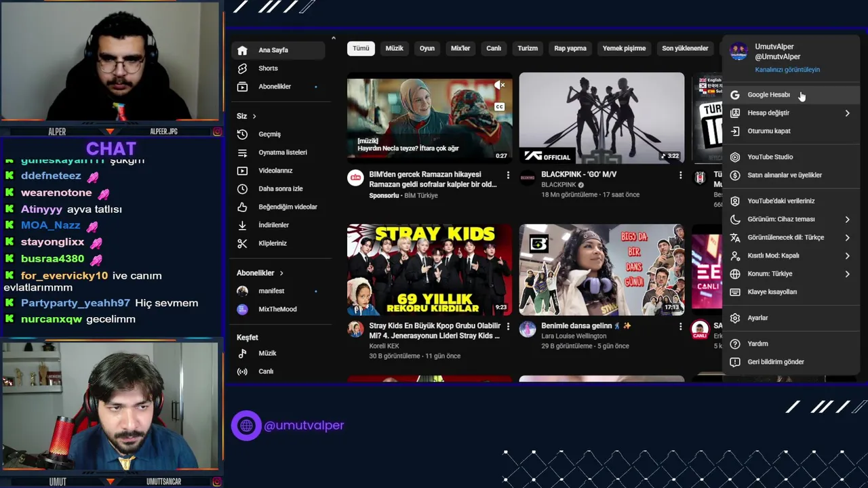Open the Kliplerniz scissors icon
This screenshot has height=488, width=868.
[243, 243]
